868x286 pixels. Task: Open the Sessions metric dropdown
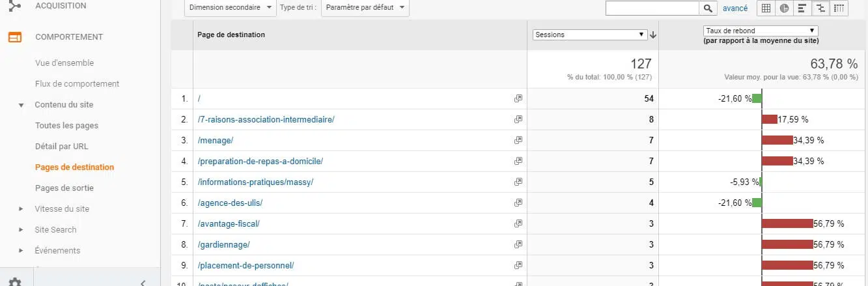coord(589,35)
